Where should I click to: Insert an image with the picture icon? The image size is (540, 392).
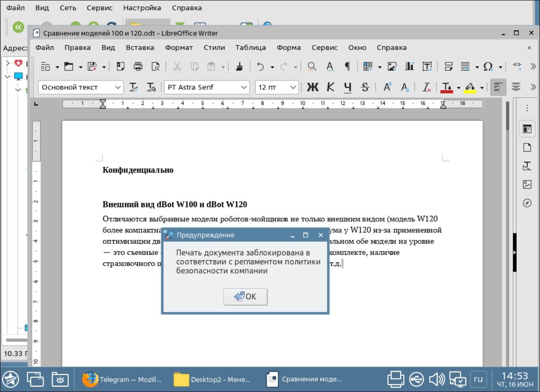pos(392,66)
